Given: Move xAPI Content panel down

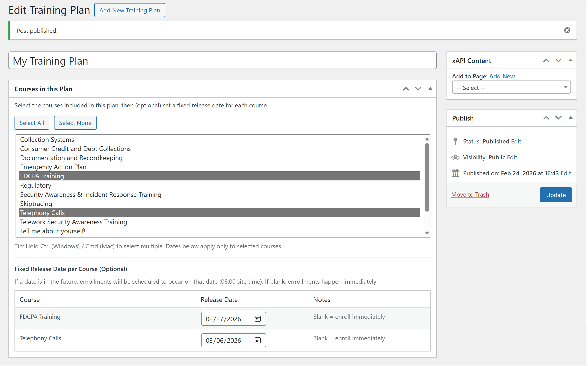Looking at the screenshot, I should click(558, 61).
